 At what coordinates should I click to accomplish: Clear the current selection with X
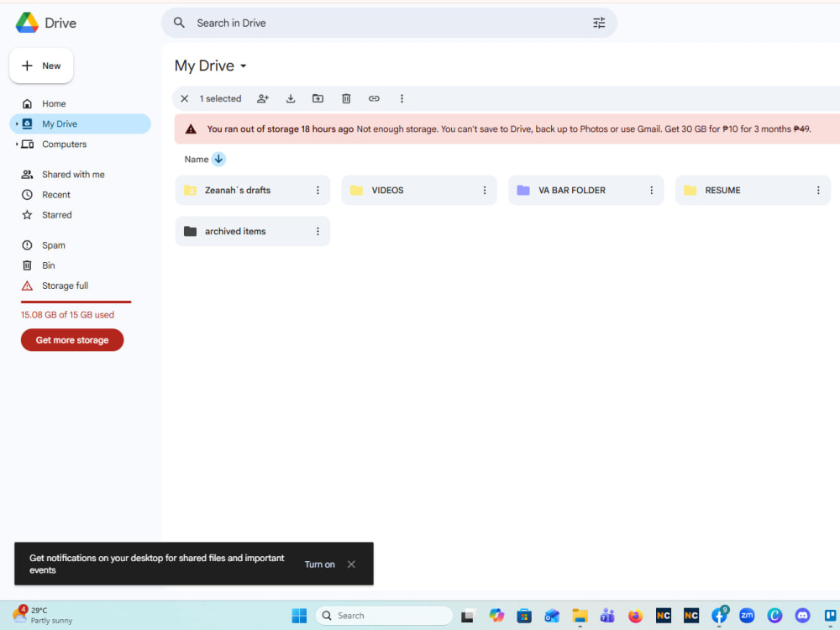(x=184, y=98)
